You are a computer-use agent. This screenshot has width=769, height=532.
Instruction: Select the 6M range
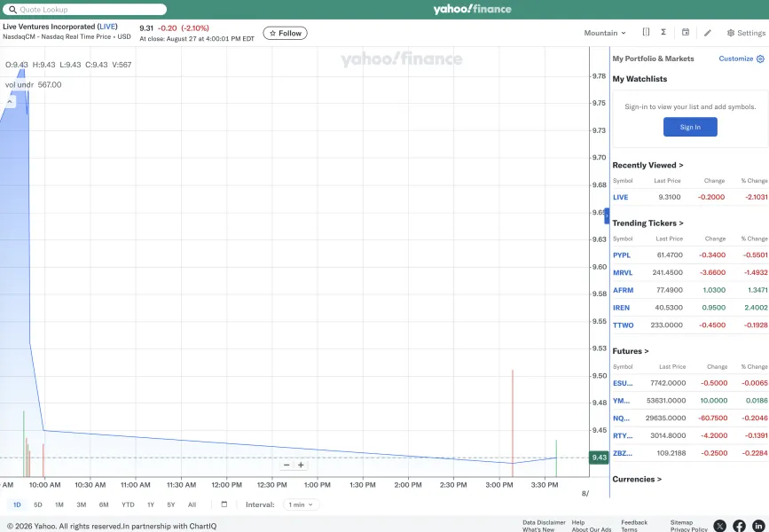(104, 505)
